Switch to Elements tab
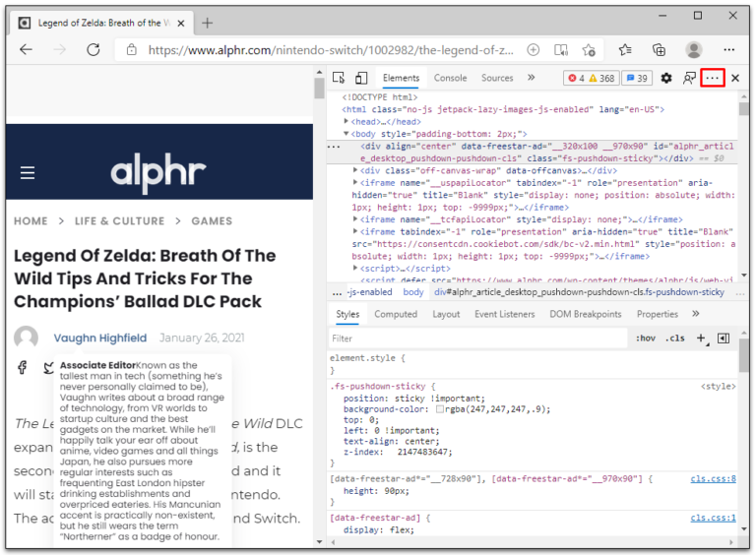The width and height of the screenshot is (756, 555). (x=402, y=78)
